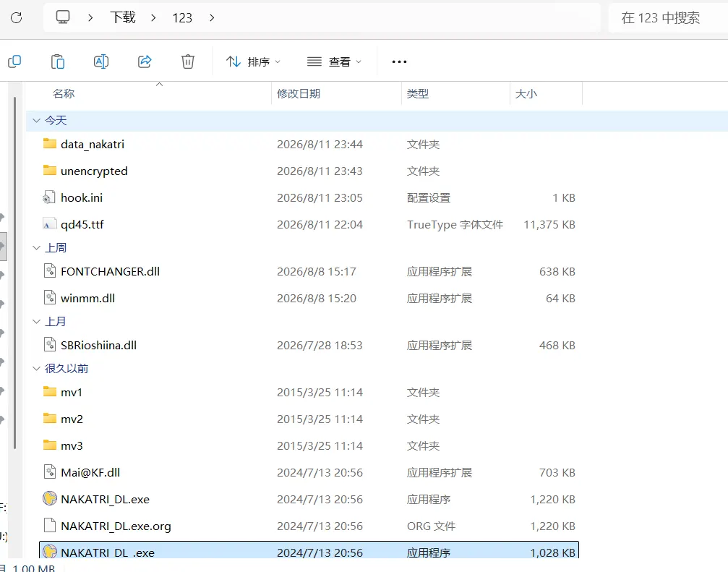The width and height of the screenshot is (728, 572).
Task: Click the Rename icon in toolbar
Action: tap(101, 61)
